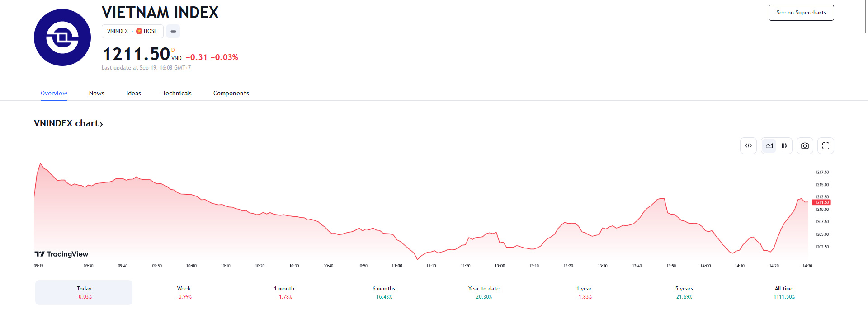Viewport: 868px width, 332px height.
Task: Click the VNINDEX HOSE symbol badge
Action: point(132,31)
